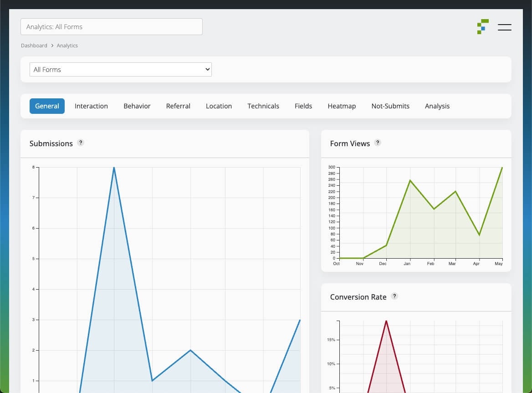The height and width of the screenshot is (393, 532).
Task: Select the General tab
Action: point(47,106)
